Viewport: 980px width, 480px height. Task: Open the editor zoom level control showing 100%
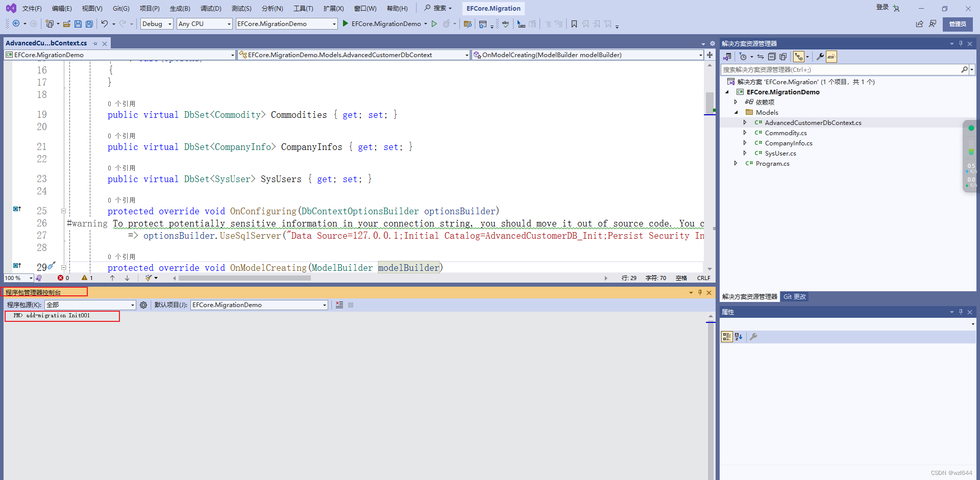pyautogui.click(x=18, y=277)
